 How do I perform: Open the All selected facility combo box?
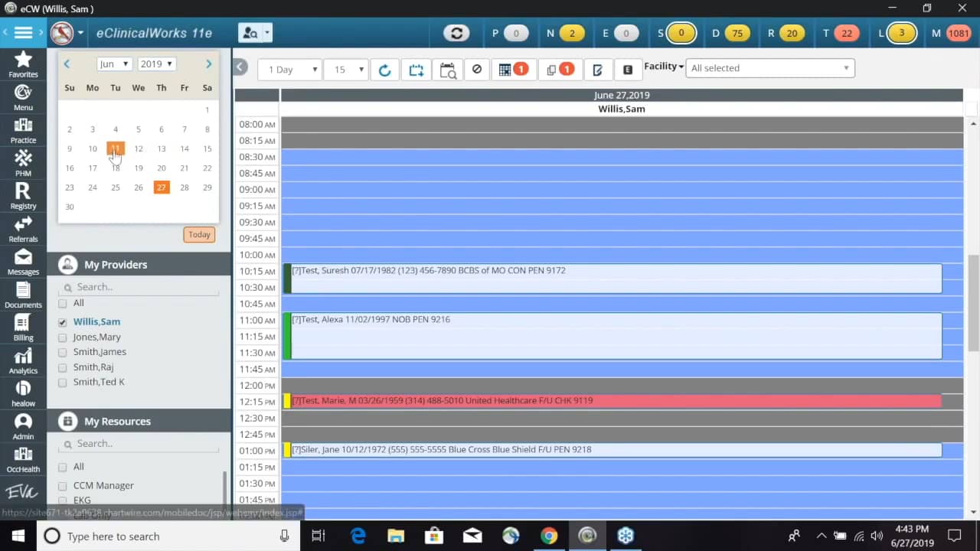(770, 68)
